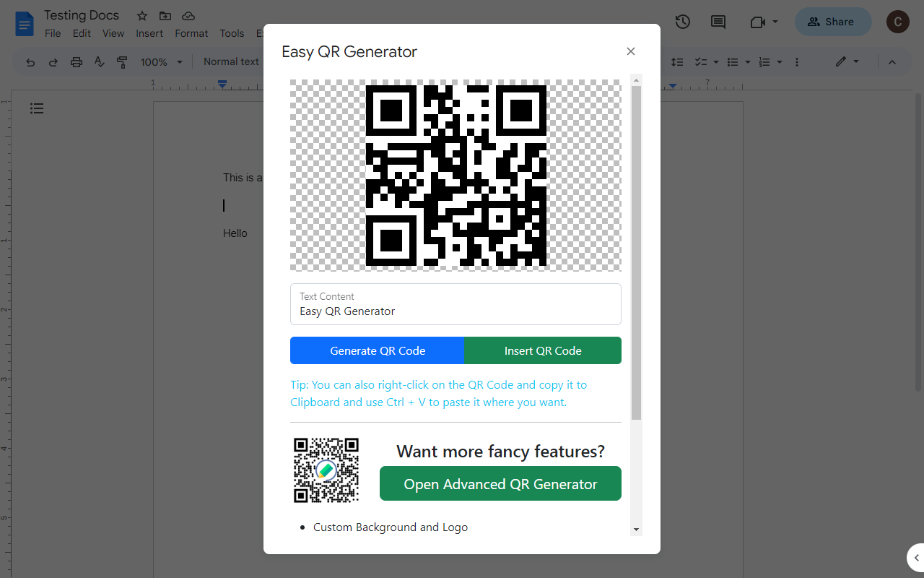Undo the last action
The image size is (924, 578).
point(30,62)
